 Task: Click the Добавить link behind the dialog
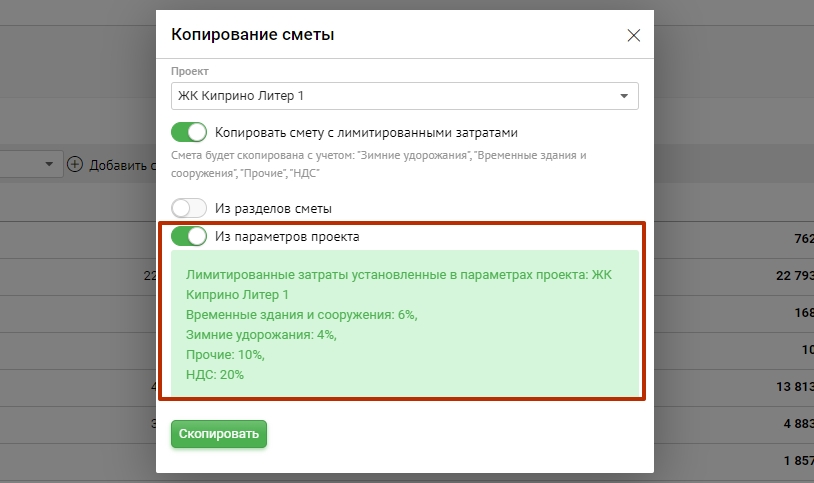point(120,164)
